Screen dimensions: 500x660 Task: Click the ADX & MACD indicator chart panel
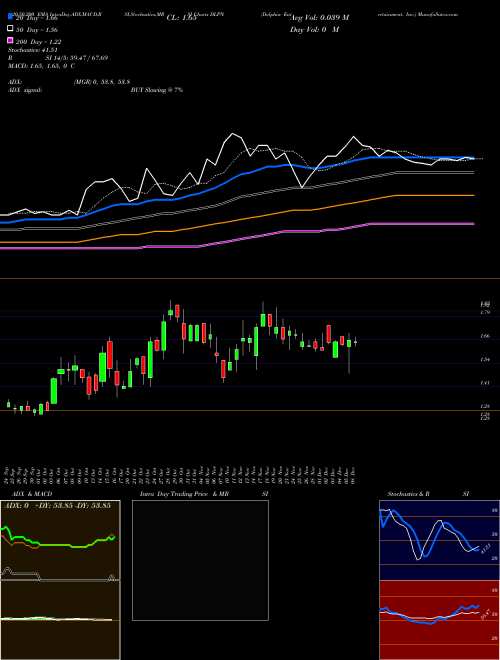(60, 580)
